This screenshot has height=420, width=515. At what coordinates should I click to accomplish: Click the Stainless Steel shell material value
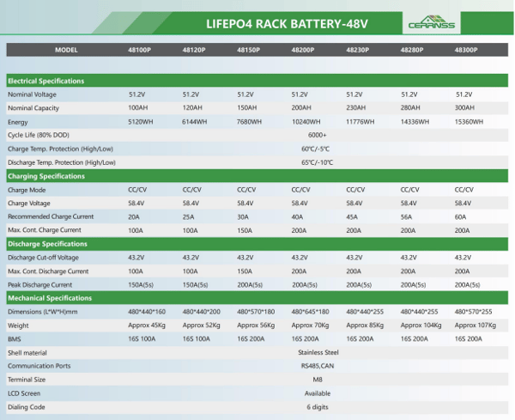pyautogui.click(x=318, y=352)
